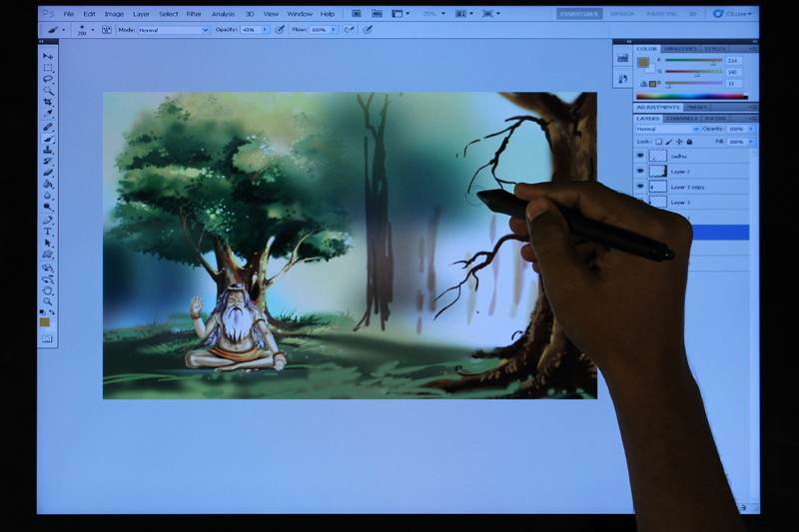Switch to the Swatches tab
Screen dimensions: 799x532
[x=680, y=48]
